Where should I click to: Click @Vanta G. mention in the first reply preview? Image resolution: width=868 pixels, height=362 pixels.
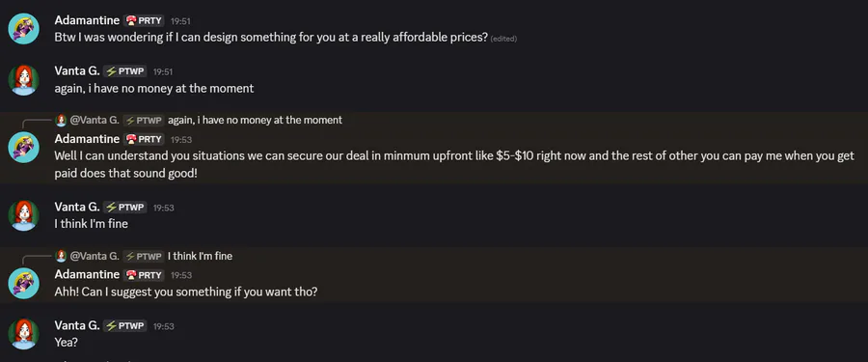click(x=95, y=121)
